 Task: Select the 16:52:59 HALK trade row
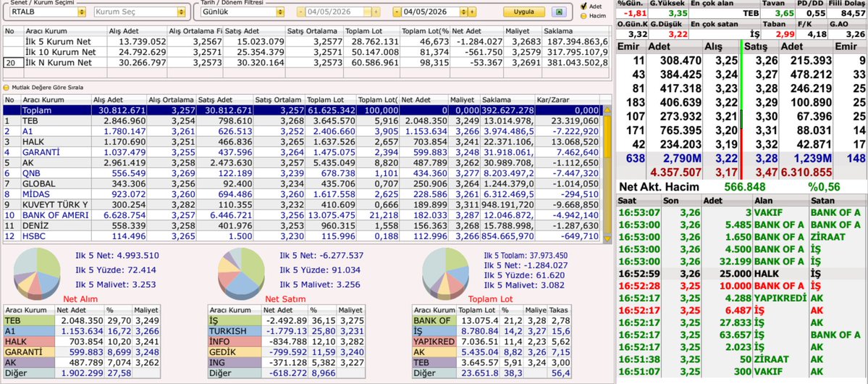[742, 274]
